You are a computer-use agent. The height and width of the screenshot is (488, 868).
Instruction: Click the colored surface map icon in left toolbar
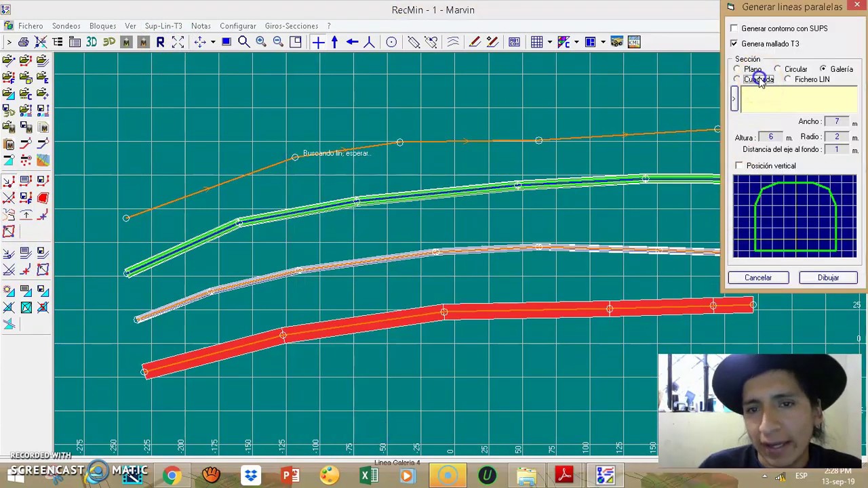click(43, 161)
